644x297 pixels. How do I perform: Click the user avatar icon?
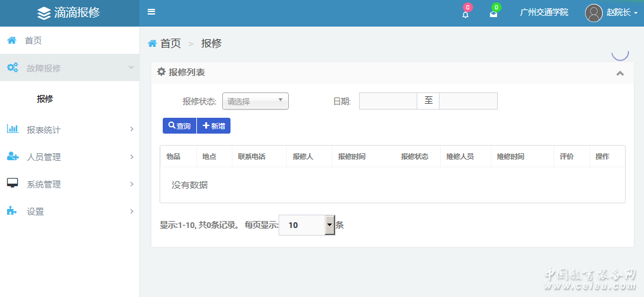[593, 13]
